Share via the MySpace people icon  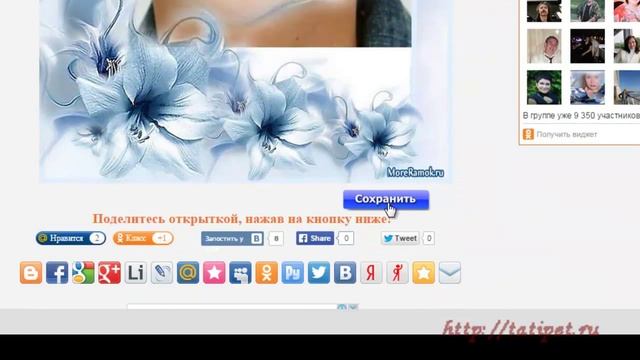240,273
